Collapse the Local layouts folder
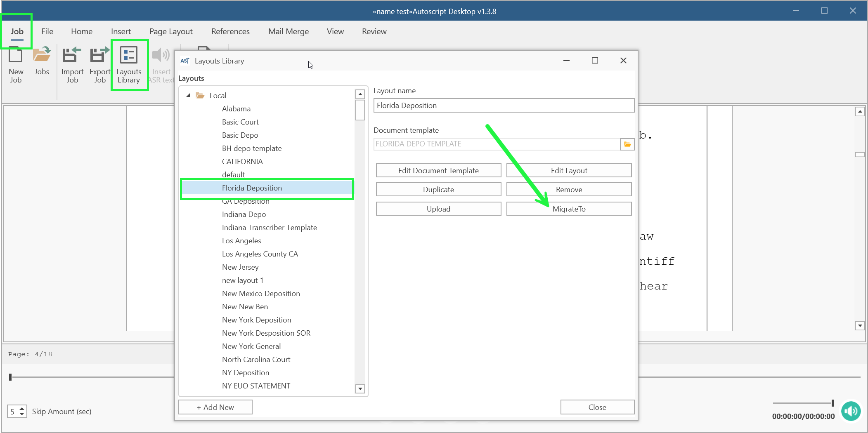This screenshot has height=433, width=868. click(188, 95)
